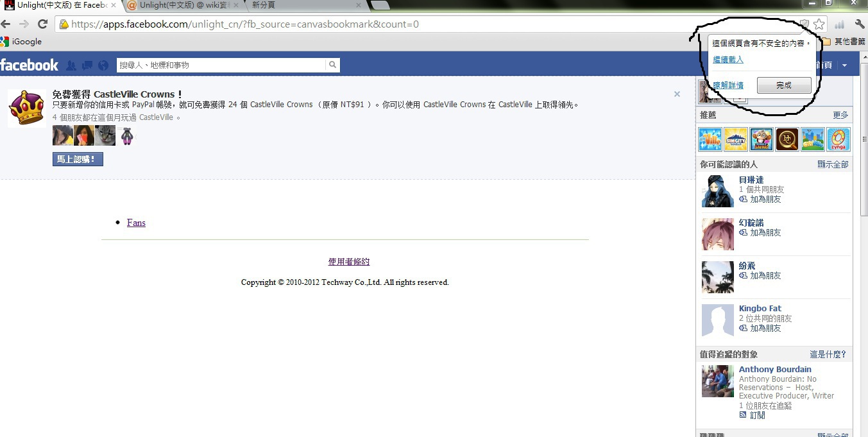This screenshot has height=437, width=868.
Task: Close the CastleVille Crowns promotion
Action: tap(677, 94)
